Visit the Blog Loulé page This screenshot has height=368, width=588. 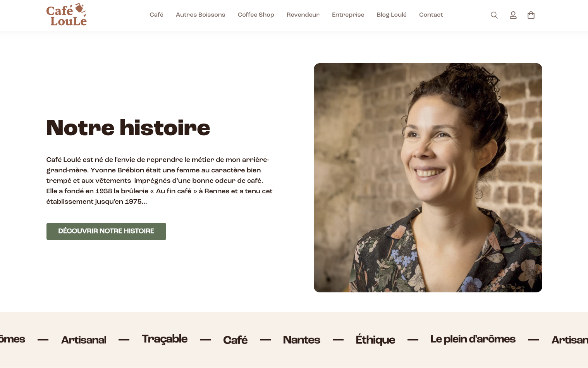pos(392,15)
